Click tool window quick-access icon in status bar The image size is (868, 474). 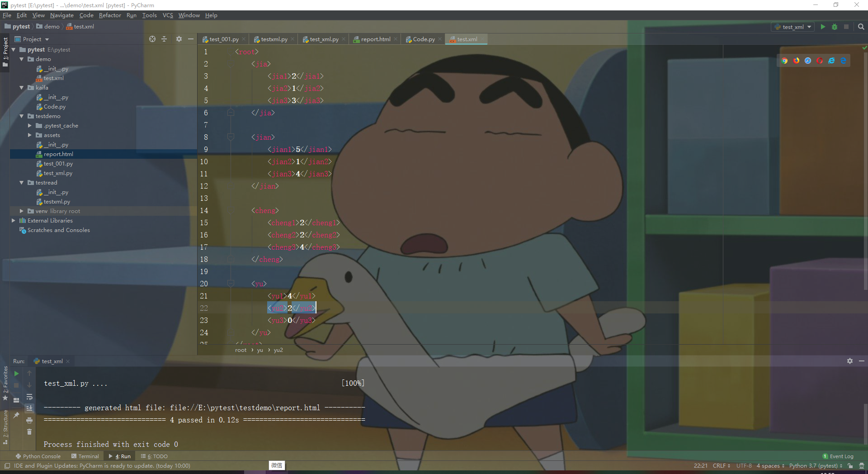pyautogui.click(x=7, y=466)
